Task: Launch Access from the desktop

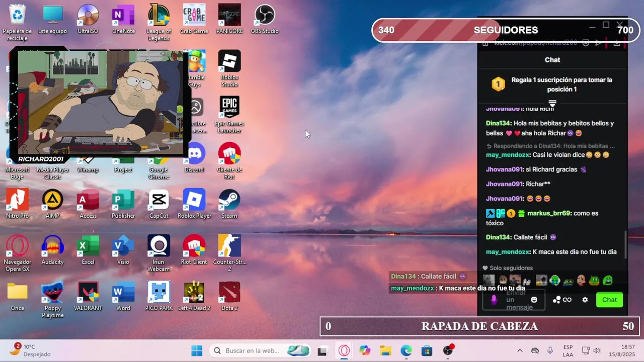Action: coord(88,205)
